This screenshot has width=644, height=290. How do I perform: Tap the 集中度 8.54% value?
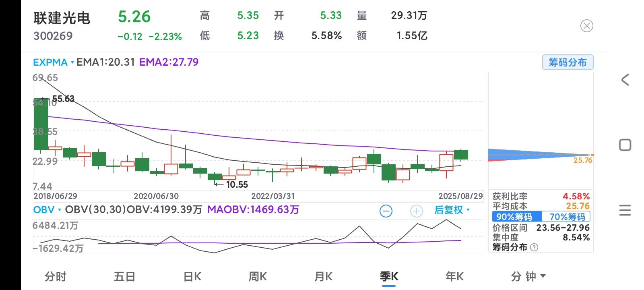tap(576, 238)
